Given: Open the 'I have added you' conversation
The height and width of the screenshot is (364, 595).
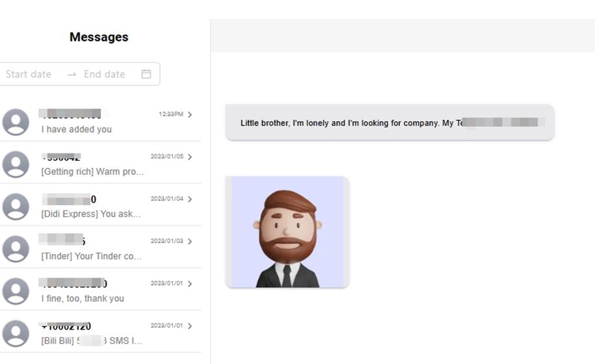Looking at the screenshot, I should click(77, 129).
